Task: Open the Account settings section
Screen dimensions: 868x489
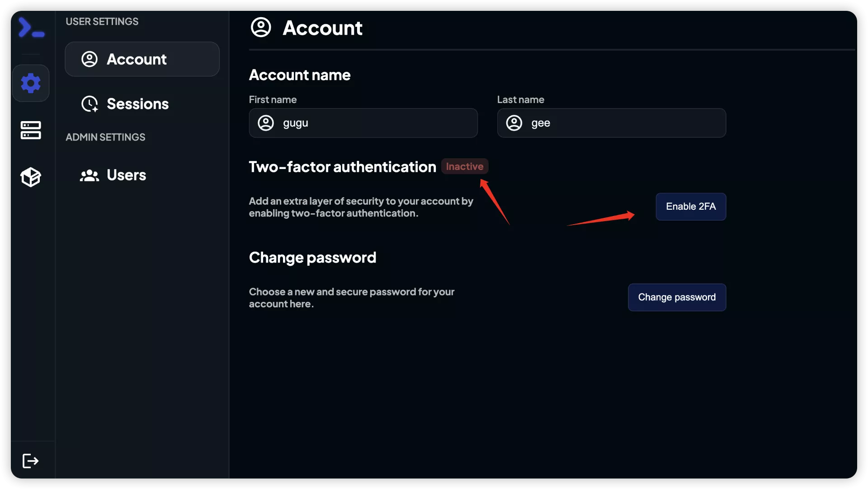Action: click(142, 59)
